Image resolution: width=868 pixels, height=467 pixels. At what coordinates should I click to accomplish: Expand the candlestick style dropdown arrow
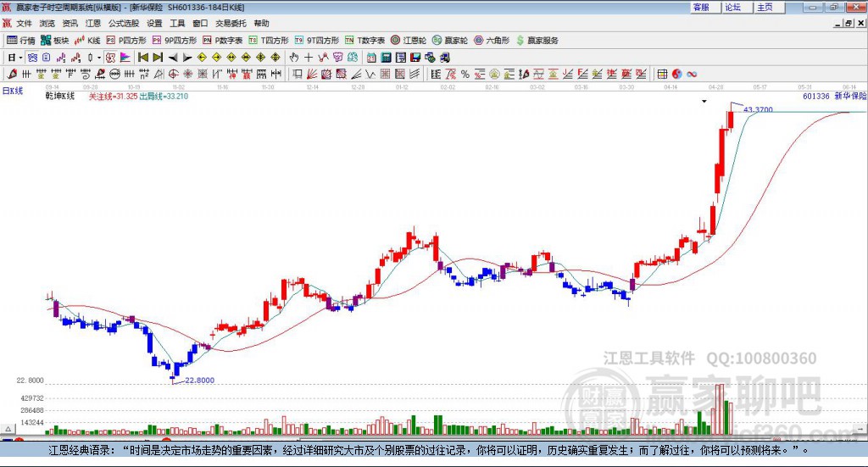tap(99, 58)
